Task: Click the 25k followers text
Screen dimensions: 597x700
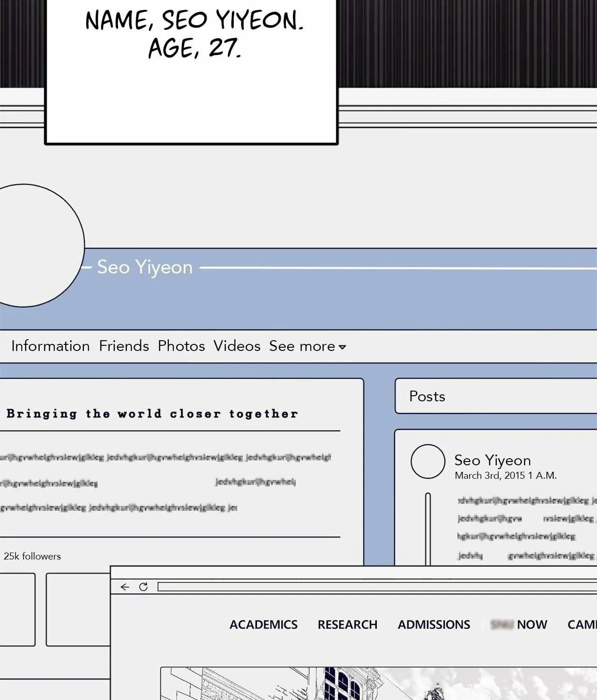Action: (x=32, y=556)
